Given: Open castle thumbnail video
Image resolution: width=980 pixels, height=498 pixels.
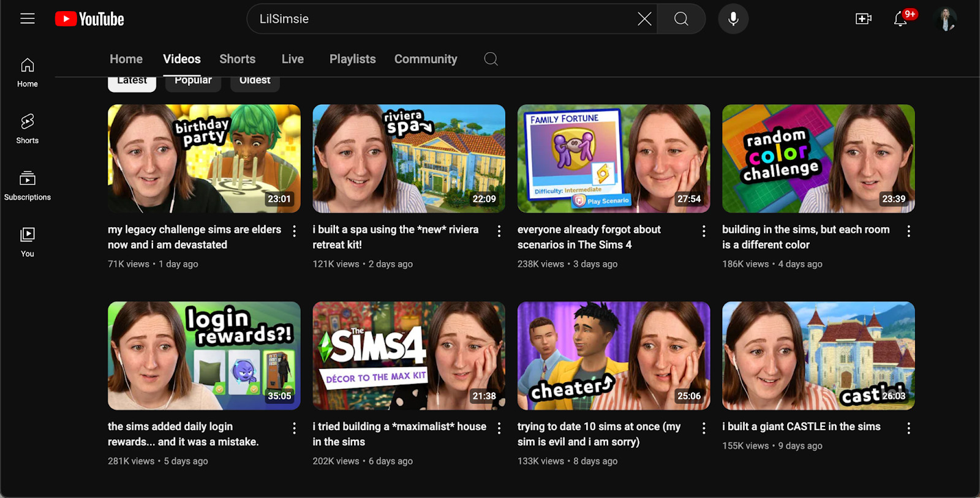Looking at the screenshot, I should 818,356.
